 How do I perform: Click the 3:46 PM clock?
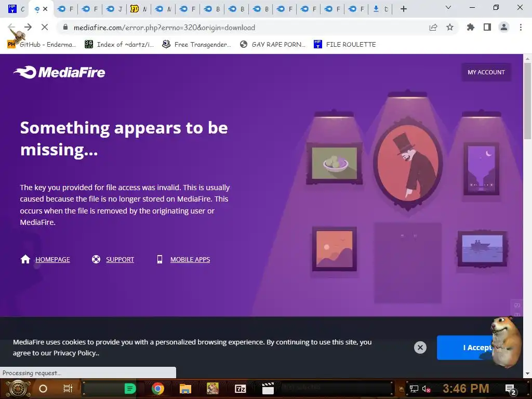pos(466,388)
